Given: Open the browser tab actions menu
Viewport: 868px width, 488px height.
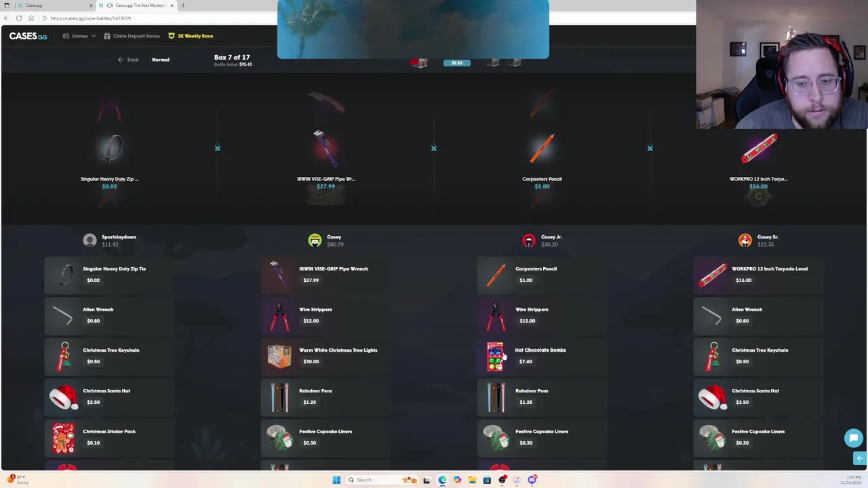Looking at the screenshot, I should tap(6, 5).
